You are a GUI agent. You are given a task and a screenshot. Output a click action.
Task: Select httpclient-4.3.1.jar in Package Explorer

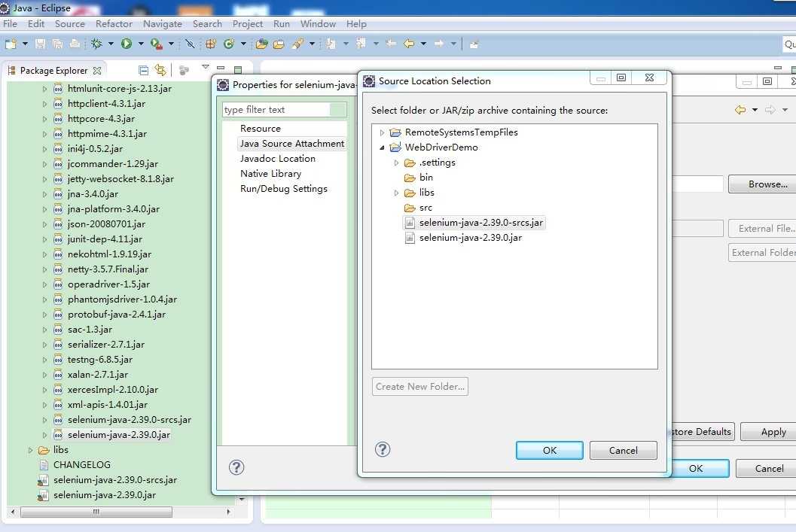point(106,104)
